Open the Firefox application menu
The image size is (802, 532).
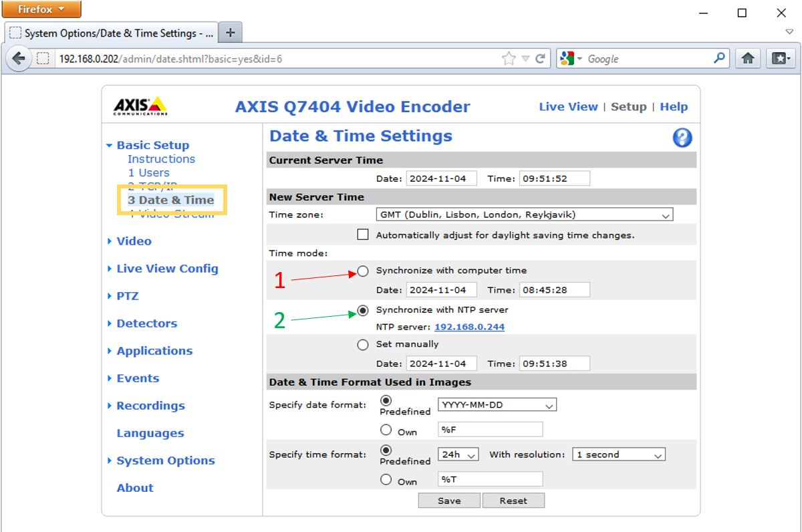pos(41,9)
